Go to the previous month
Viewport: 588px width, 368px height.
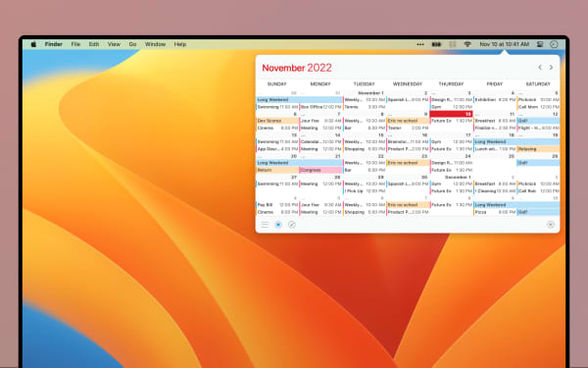pos(540,68)
